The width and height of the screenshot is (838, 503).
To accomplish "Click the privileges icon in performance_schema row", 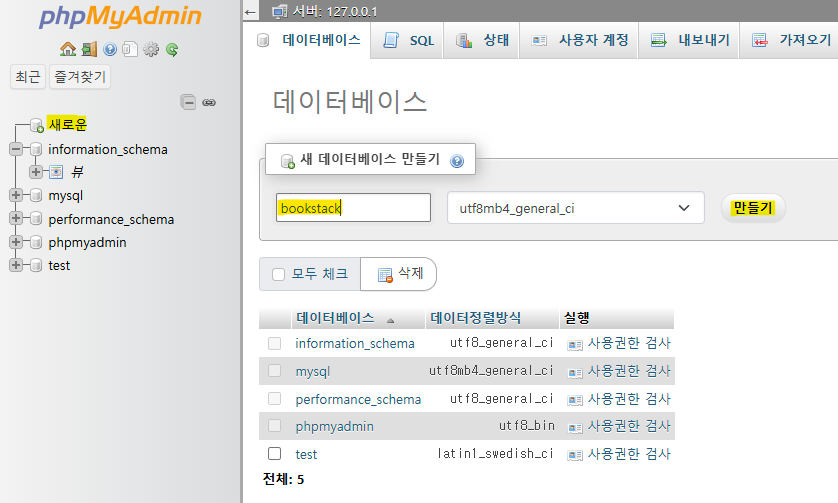I will 575,400.
